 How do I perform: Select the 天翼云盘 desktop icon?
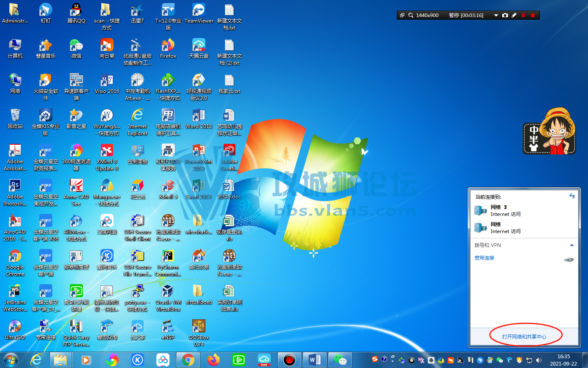199,49
